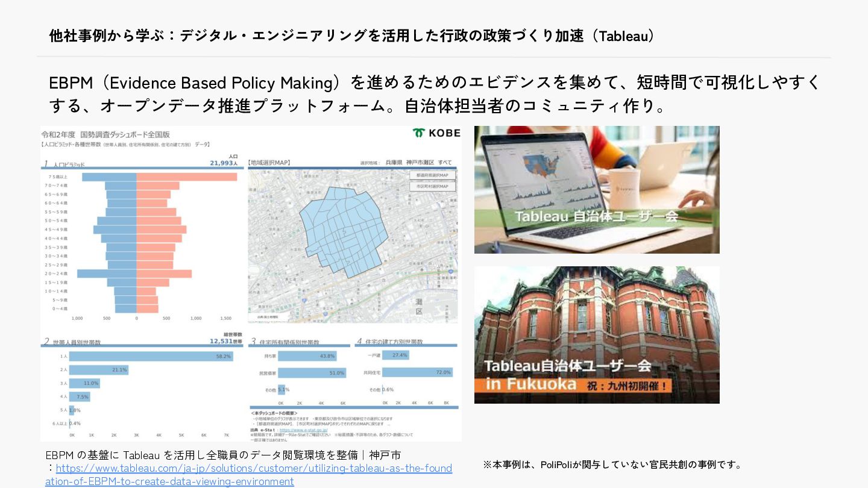
Task: Click the 43.8% 持ち家 bar
Action: (x=307, y=356)
